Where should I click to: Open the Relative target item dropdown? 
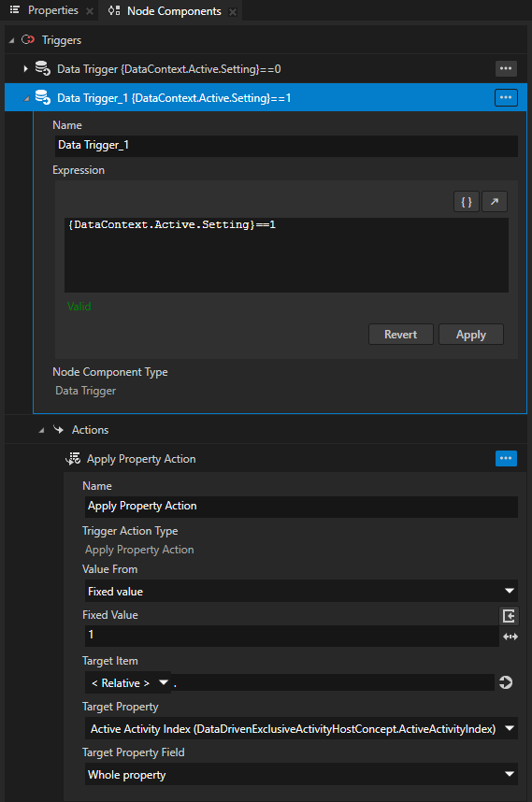tap(128, 683)
